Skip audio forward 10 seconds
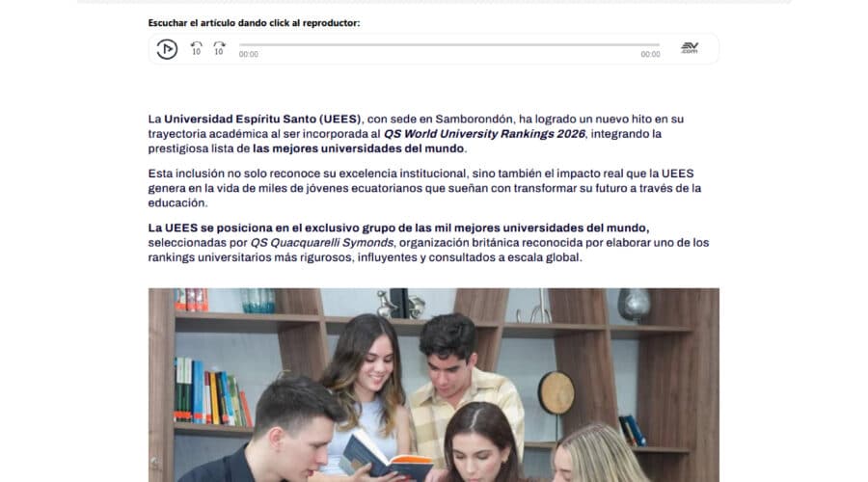This screenshot has width=868, height=482. (x=219, y=48)
